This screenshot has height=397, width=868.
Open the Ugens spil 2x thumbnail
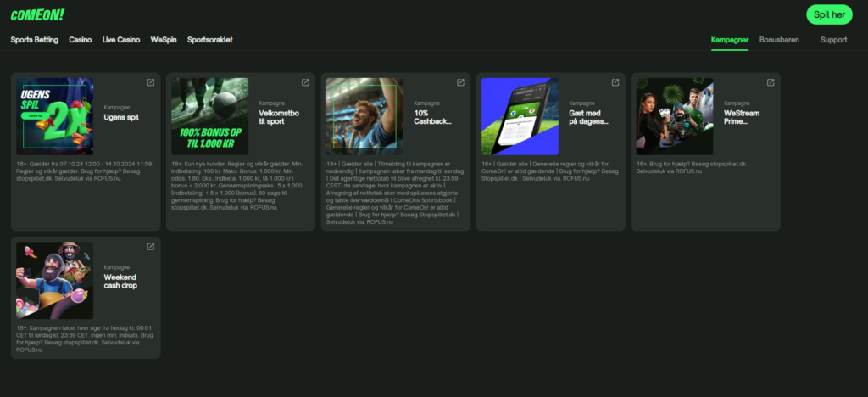point(55,116)
